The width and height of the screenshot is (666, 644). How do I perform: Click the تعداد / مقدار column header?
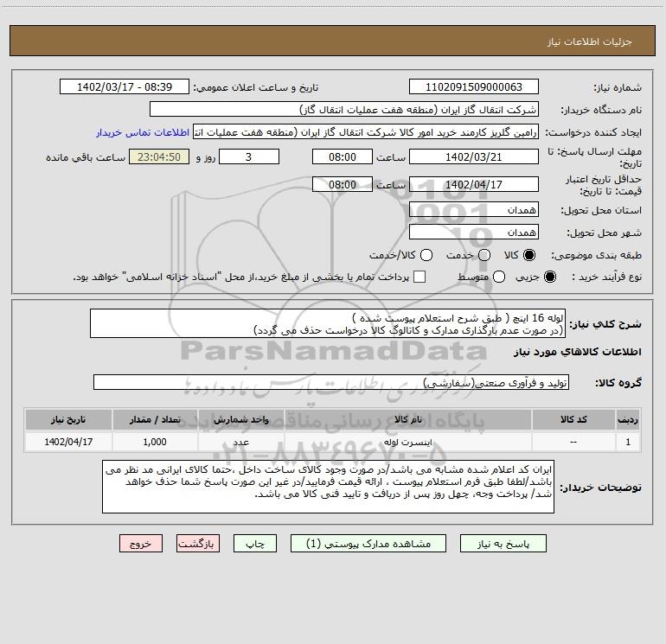[x=155, y=419]
